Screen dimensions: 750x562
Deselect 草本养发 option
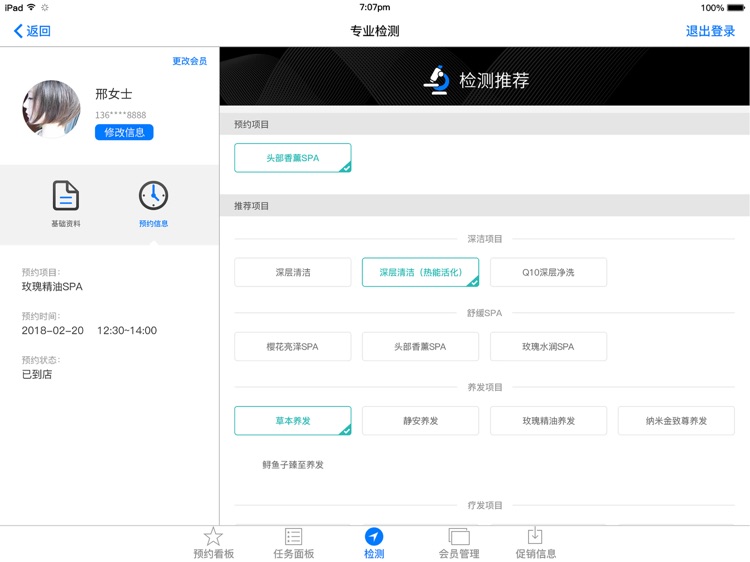point(293,420)
